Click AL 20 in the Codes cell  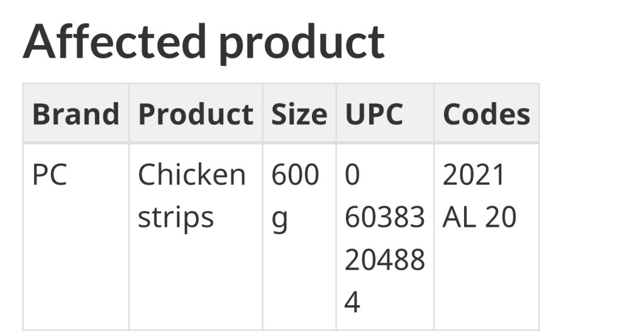479,217
